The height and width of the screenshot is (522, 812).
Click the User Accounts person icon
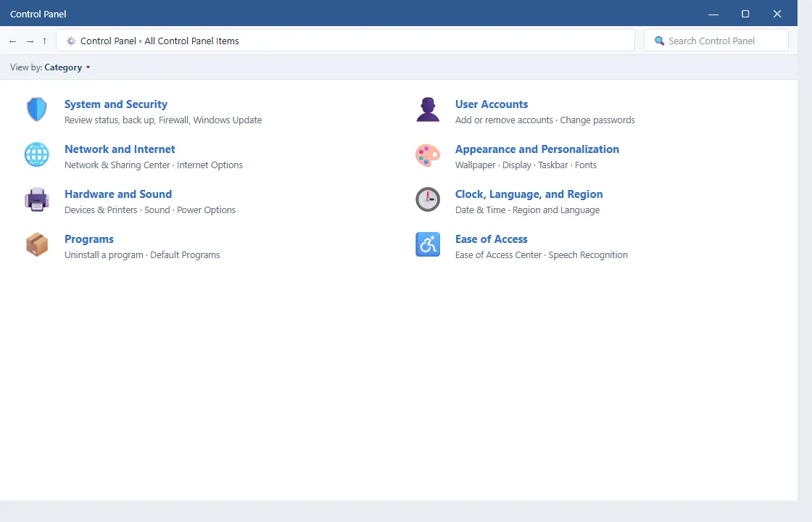coord(428,109)
